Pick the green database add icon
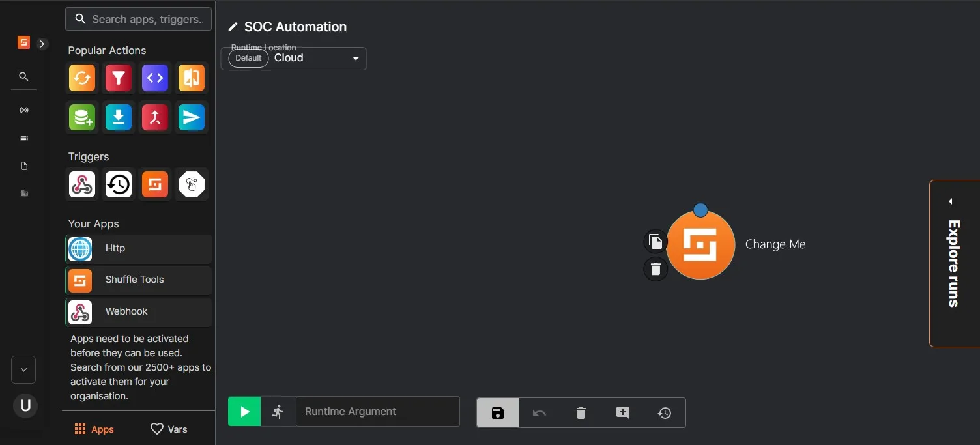Screen dimensions: 980x445 pos(82,117)
